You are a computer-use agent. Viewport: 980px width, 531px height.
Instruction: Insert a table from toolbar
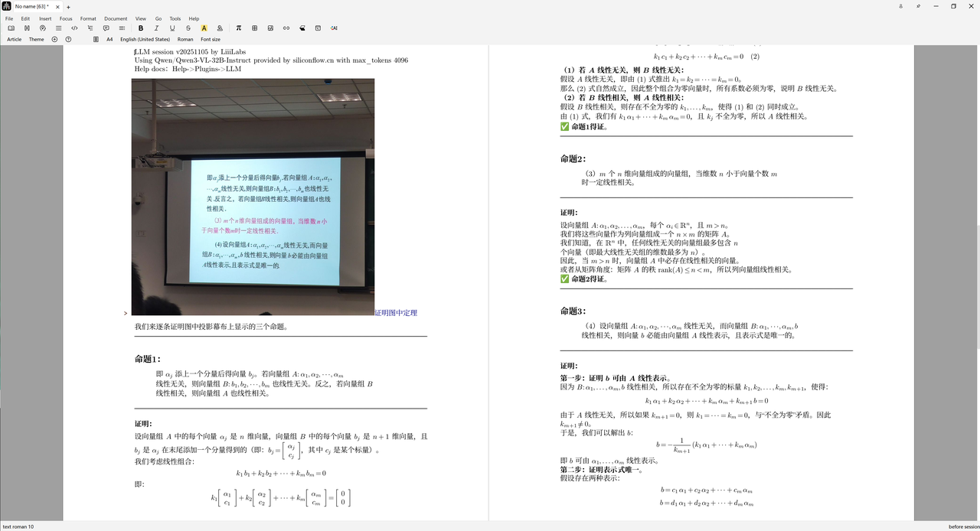point(255,28)
